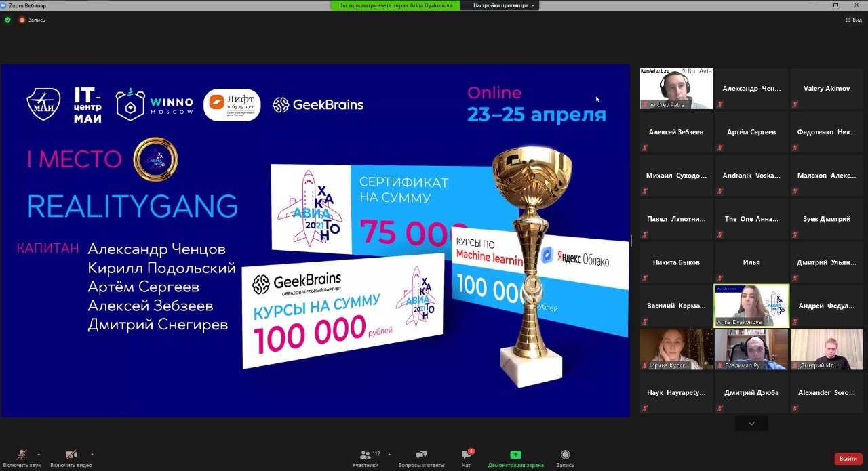868x471 pixels.
Task: Click the Запись record icon in toolbar
Action: click(565, 455)
